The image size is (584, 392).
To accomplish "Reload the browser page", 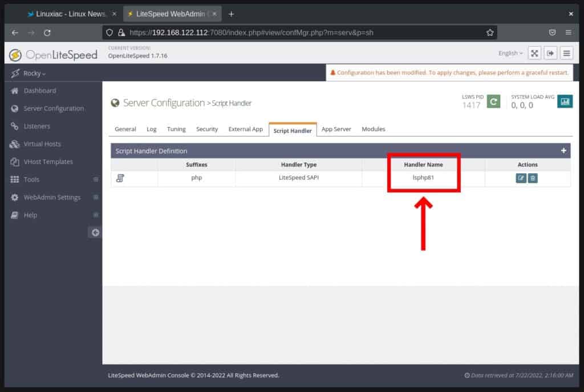I will [x=47, y=32].
